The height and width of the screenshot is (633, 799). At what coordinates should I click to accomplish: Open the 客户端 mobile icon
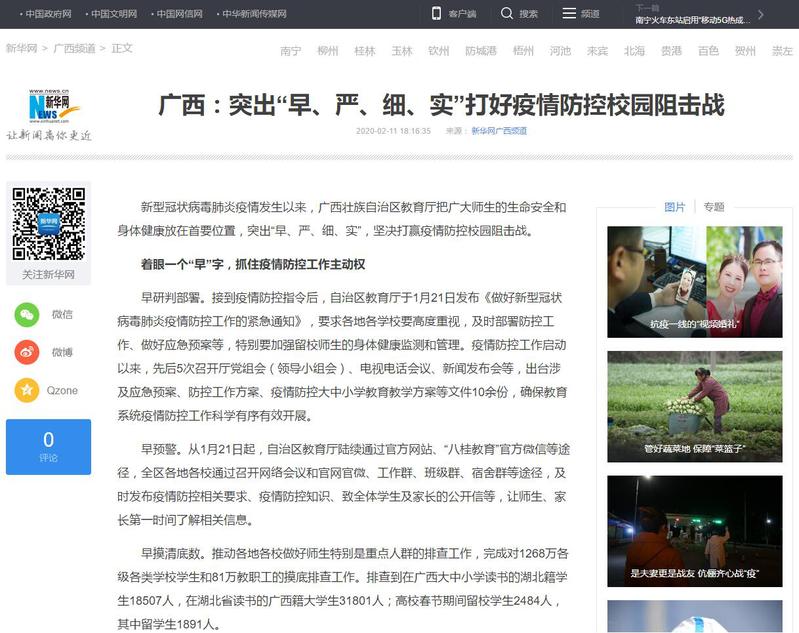[x=436, y=14]
